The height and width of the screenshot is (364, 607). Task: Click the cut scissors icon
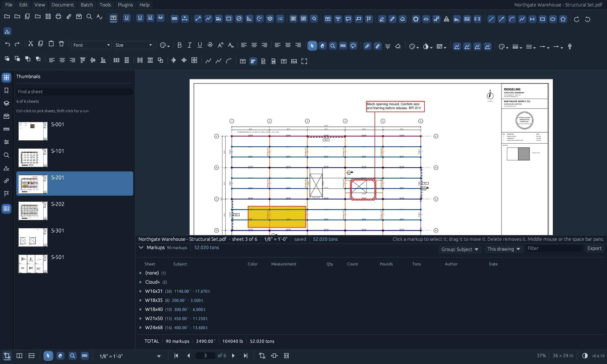click(x=31, y=44)
